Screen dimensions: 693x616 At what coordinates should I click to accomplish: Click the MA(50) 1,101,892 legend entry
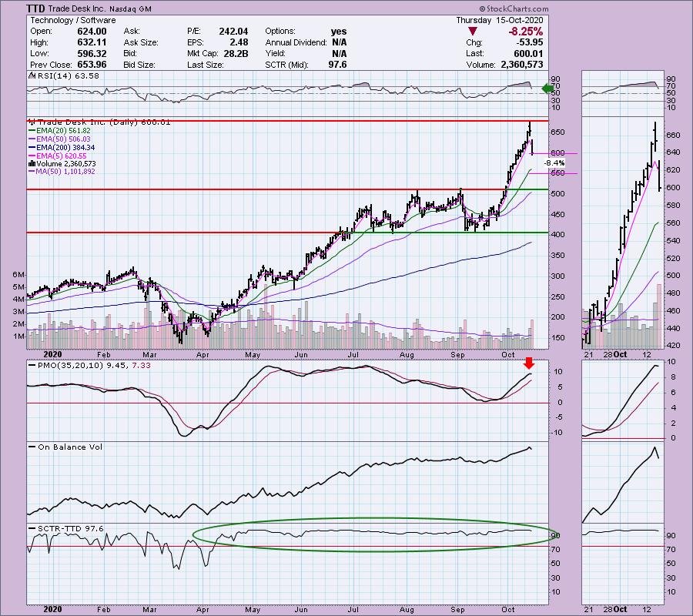[x=65, y=172]
